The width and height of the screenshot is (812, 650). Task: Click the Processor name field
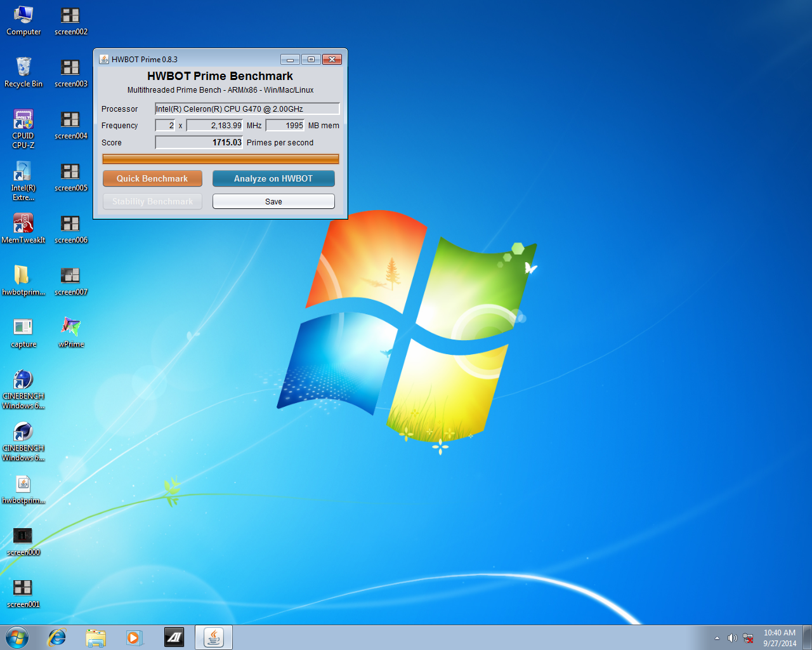click(247, 109)
